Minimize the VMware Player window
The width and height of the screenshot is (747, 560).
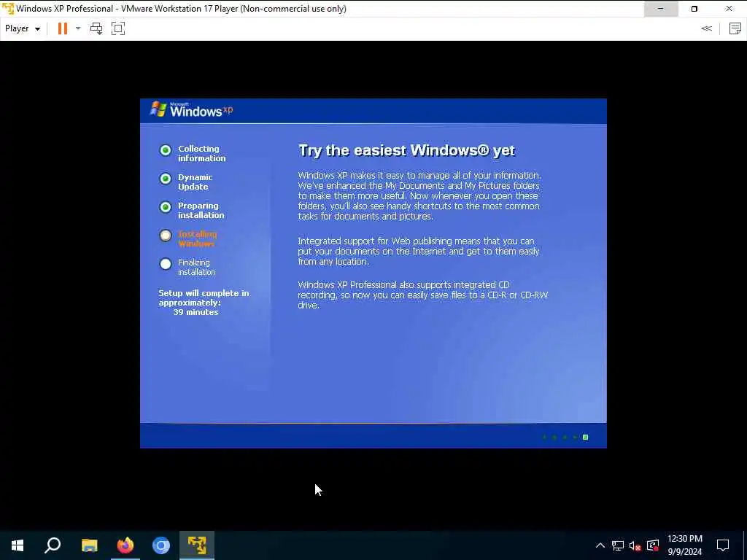(x=661, y=9)
